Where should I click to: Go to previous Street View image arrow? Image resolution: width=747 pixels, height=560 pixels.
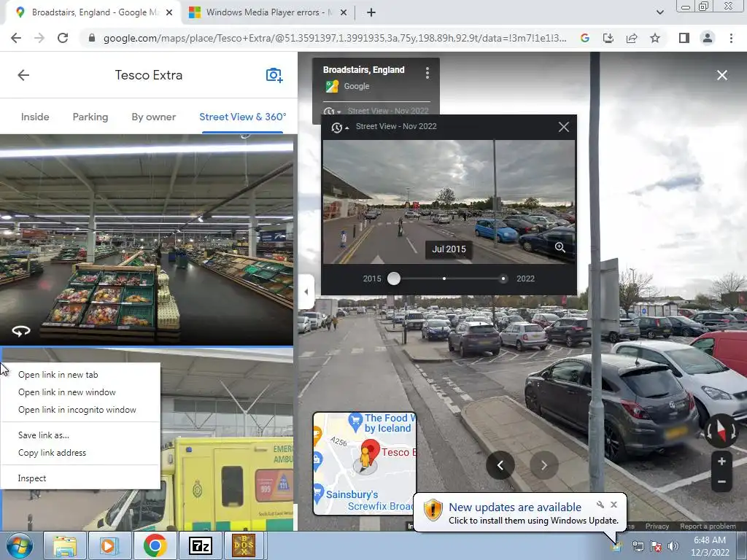[500, 465]
